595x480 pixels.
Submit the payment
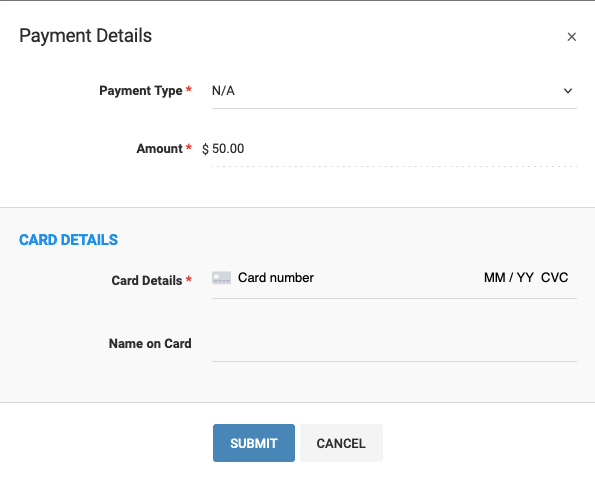tap(254, 443)
